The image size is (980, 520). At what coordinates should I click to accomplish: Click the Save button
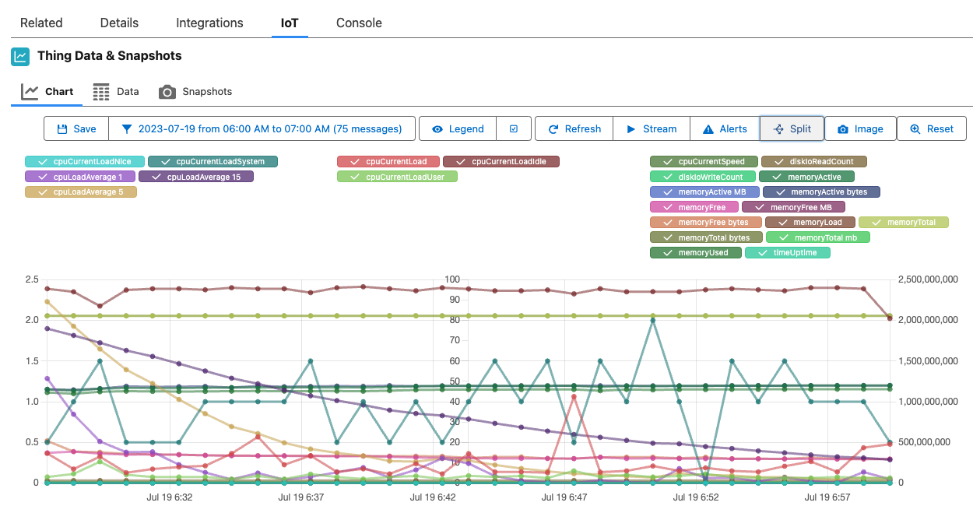[76, 128]
